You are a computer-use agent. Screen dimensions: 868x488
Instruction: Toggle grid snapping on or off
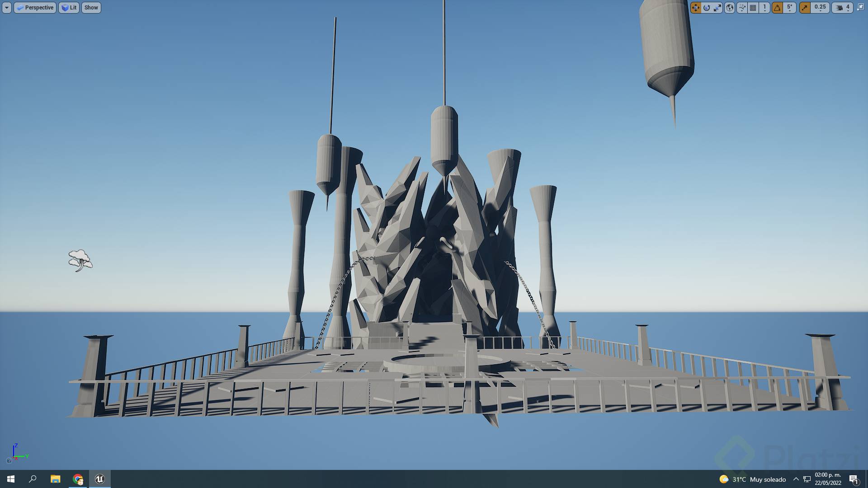coord(753,8)
